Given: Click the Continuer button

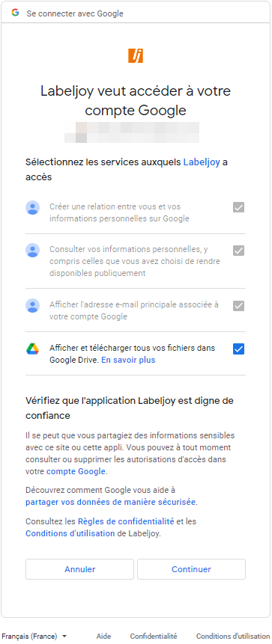Looking at the screenshot, I should pos(191,569).
